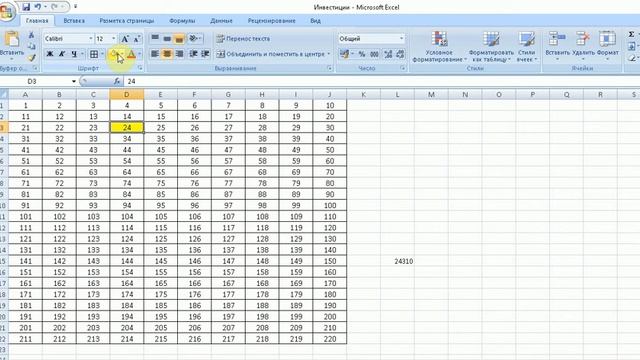Increase cell indent
The width and height of the screenshot is (640, 360).
205,53
